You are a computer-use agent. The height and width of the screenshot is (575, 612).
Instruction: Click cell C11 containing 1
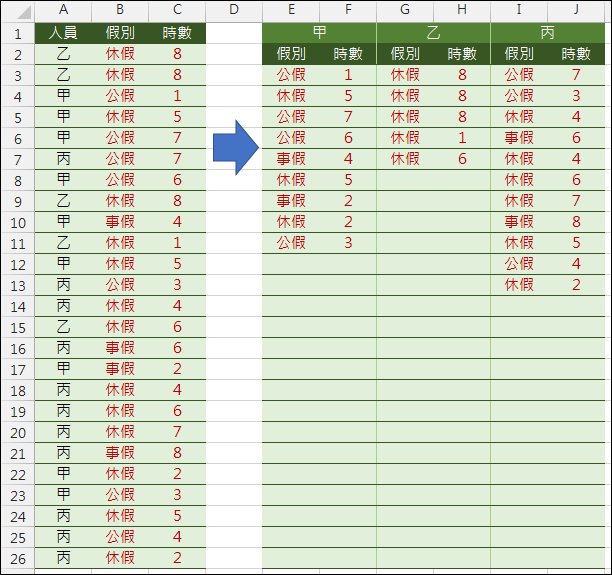pos(177,243)
